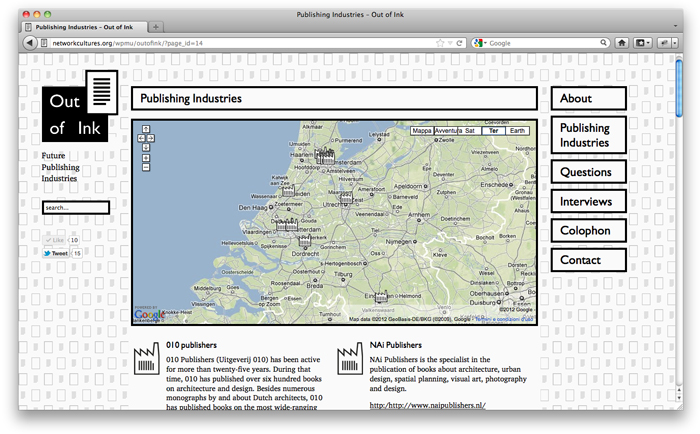Viewport: 700px width, 434px height.
Task: Open the naipublishers.nl link
Action: 427,405
